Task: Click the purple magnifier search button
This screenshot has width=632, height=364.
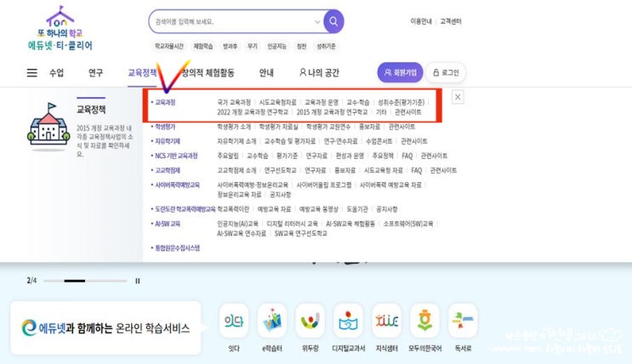Action: click(333, 21)
